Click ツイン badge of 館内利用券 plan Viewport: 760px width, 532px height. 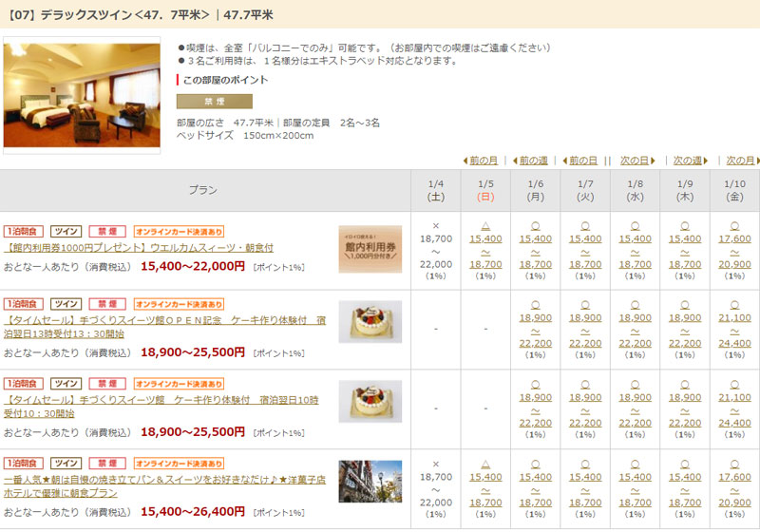[66, 232]
